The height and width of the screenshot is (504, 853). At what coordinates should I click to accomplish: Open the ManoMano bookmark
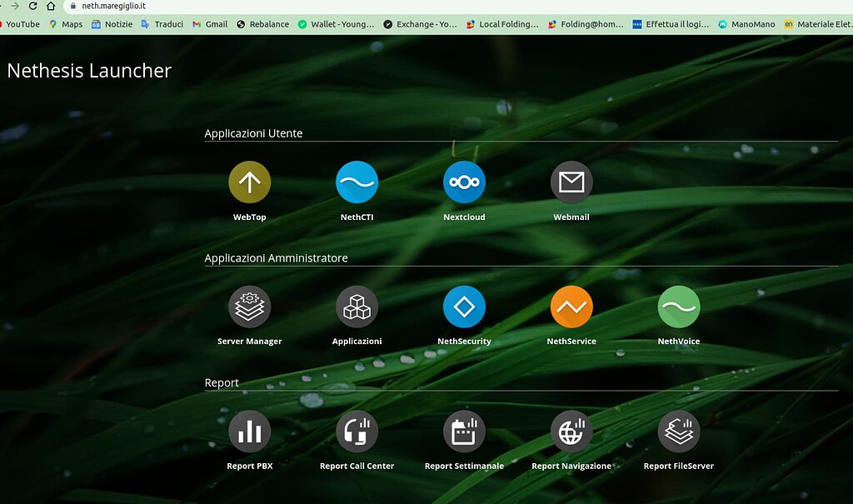(x=747, y=24)
